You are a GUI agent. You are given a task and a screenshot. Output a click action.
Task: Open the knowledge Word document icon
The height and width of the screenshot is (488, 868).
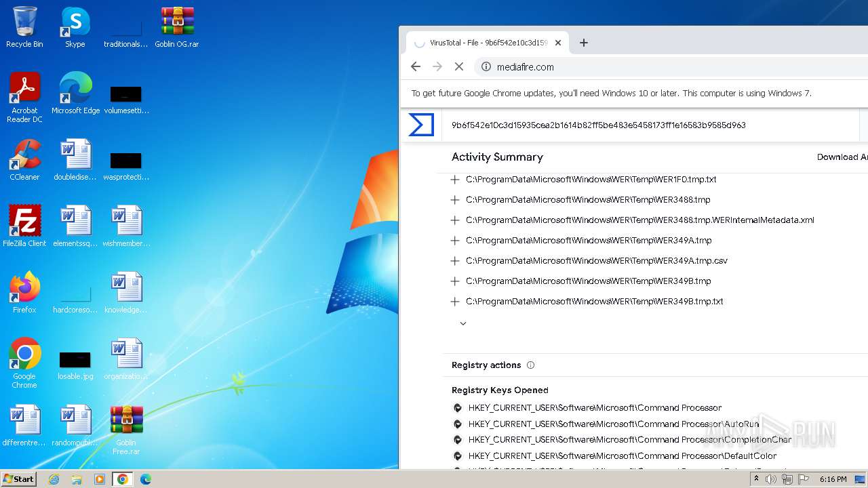(x=126, y=293)
